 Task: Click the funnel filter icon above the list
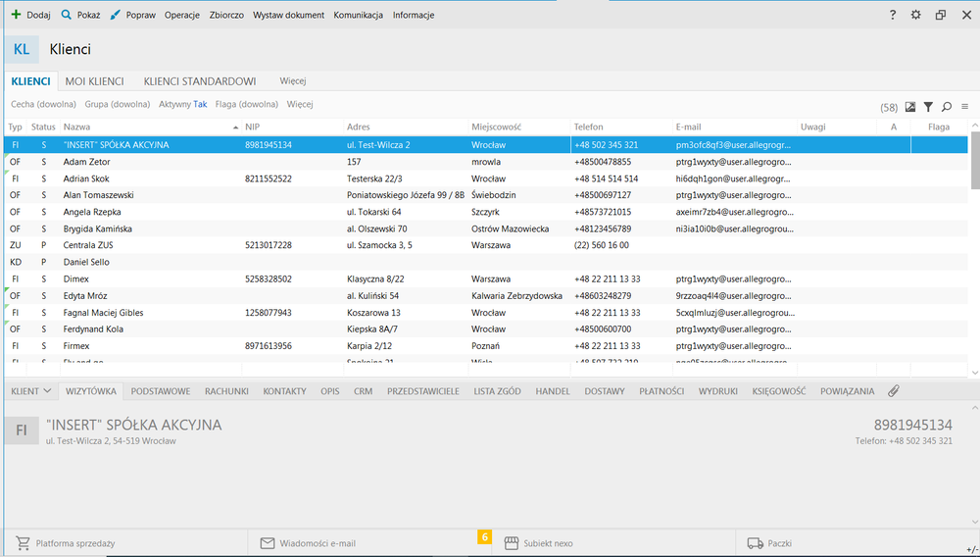coord(928,107)
